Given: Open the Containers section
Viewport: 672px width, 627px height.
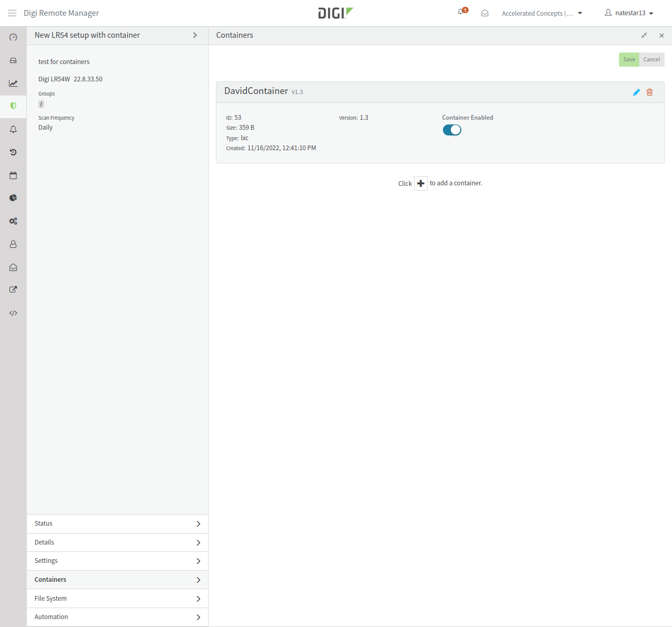Looking at the screenshot, I should (x=118, y=580).
